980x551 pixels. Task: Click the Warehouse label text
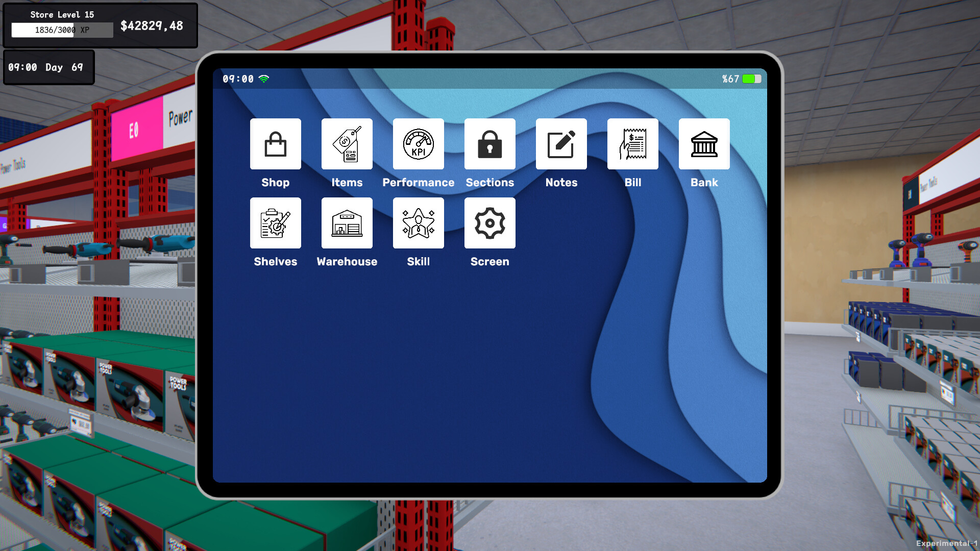[347, 261]
